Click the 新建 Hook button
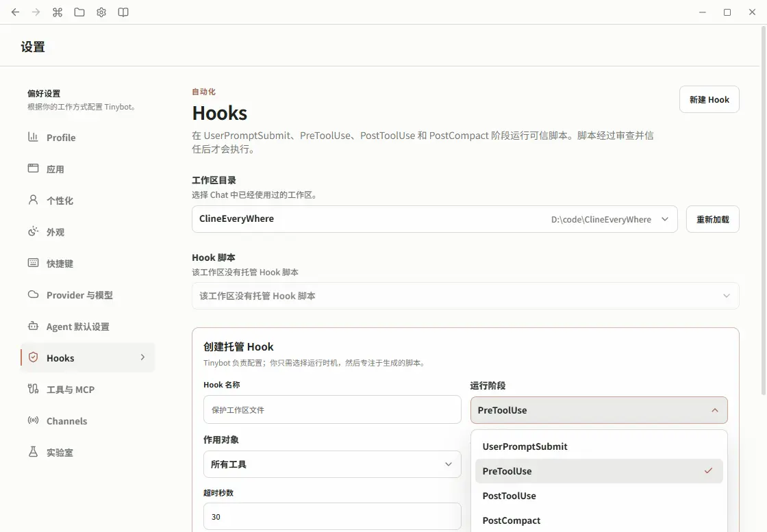767x532 pixels. tap(709, 100)
